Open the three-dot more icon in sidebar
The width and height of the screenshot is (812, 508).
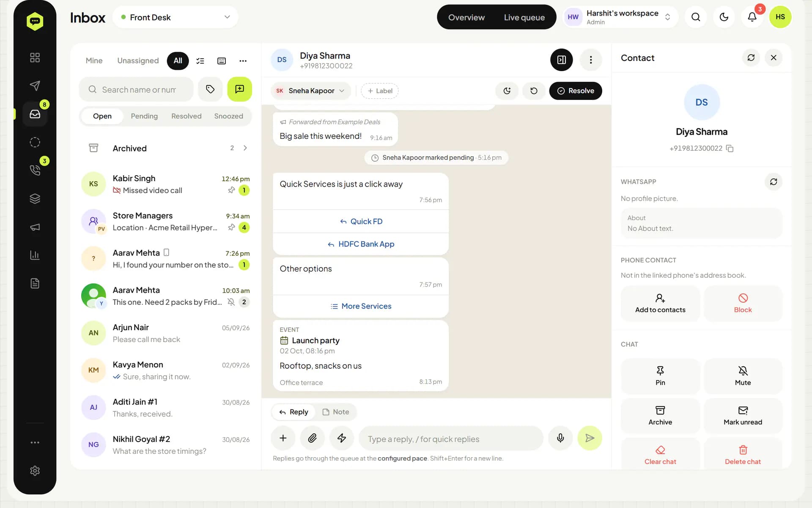tap(35, 442)
